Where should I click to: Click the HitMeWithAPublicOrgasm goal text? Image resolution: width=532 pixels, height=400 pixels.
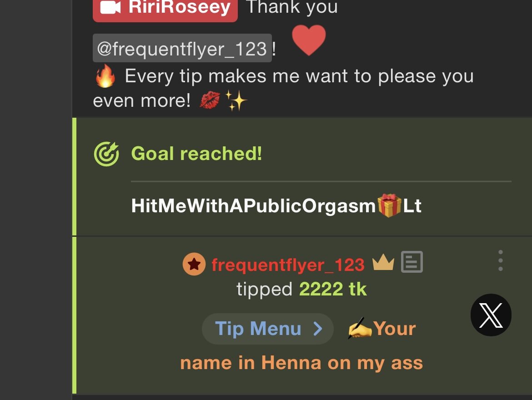click(253, 205)
